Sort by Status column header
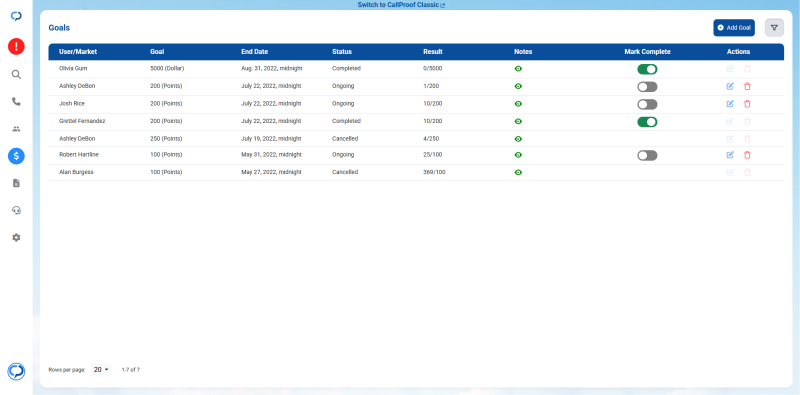800x395 pixels. [x=342, y=52]
